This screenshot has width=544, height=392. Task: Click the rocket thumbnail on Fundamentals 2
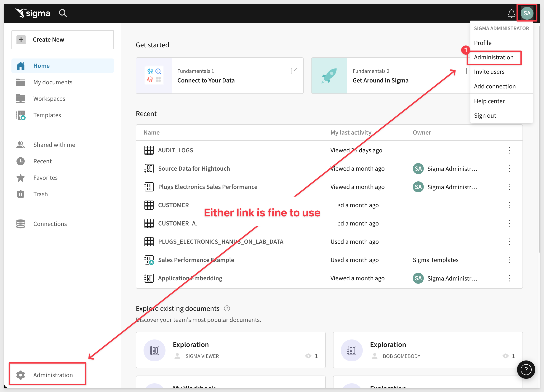click(x=329, y=76)
